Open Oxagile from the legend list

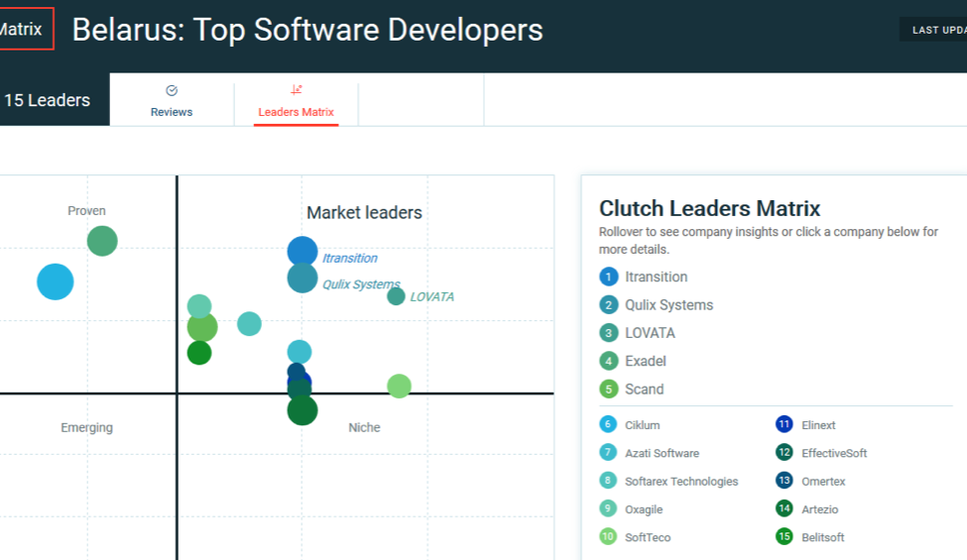coord(644,509)
